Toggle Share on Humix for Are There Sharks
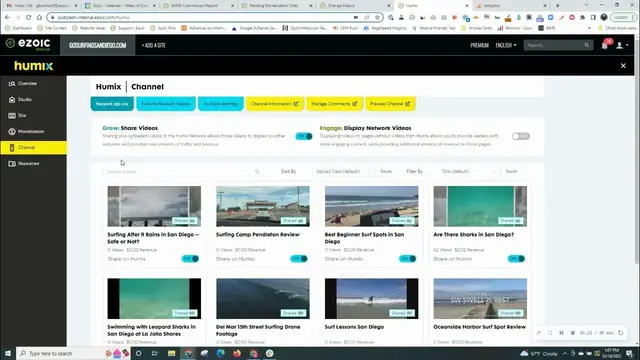The width and height of the screenshot is (640, 360). 516,259
